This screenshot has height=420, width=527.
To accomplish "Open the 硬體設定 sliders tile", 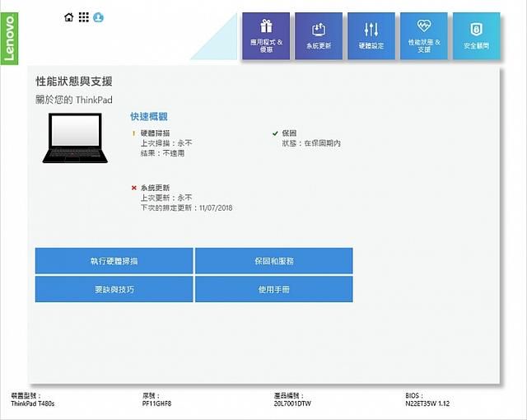I will pyautogui.click(x=371, y=36).
